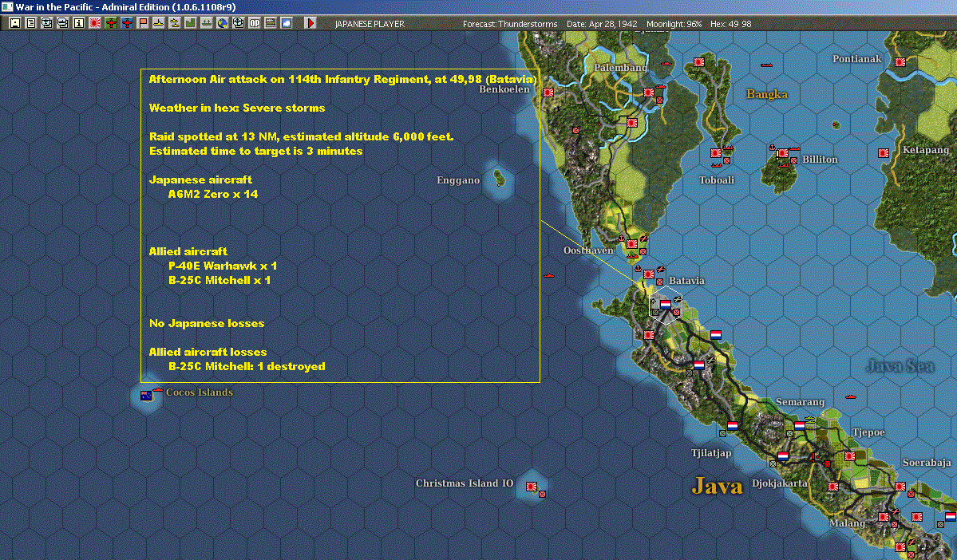
Task: Click 'B-25C Mitchell: 1 destroyed' line
Action: point(247,367)
